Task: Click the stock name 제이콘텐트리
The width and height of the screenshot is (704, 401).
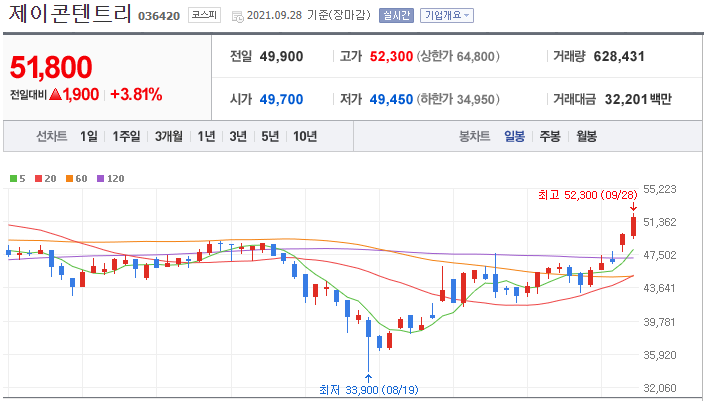Action: point(70,13)
